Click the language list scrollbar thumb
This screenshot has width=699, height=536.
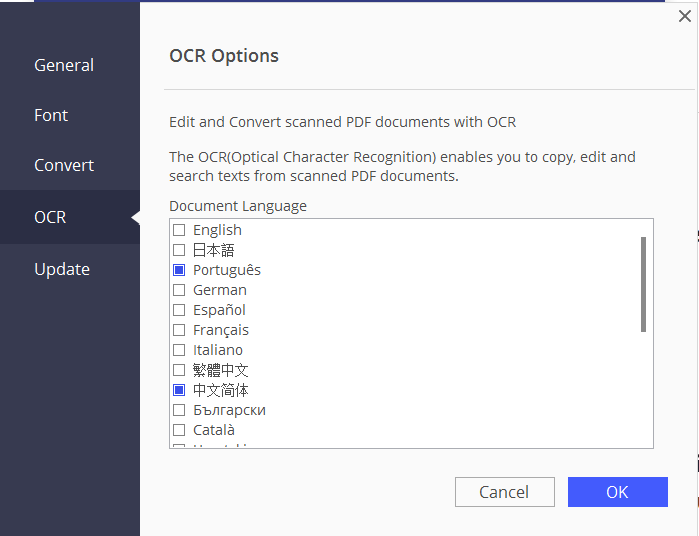tap(643, 284)
